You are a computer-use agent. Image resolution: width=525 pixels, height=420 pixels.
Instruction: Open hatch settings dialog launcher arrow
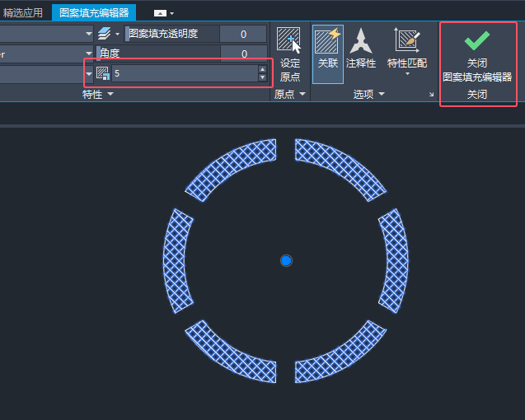coord(432,95)
